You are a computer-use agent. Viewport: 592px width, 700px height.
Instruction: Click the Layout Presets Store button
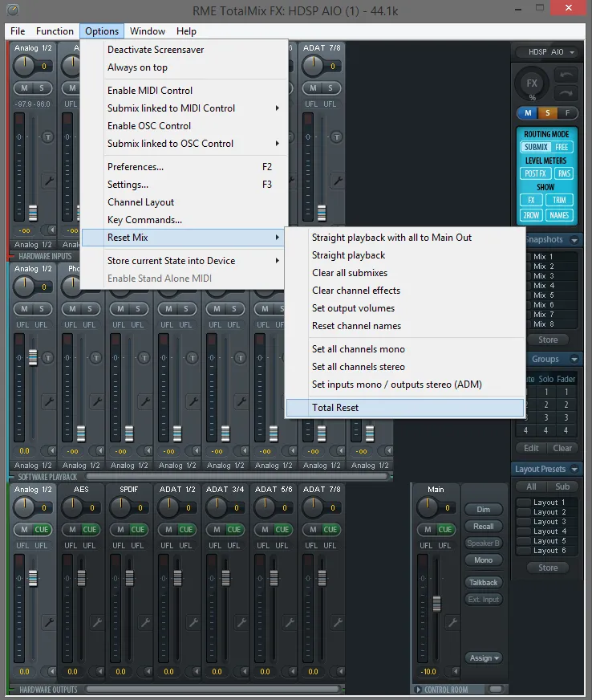point(548,568)
